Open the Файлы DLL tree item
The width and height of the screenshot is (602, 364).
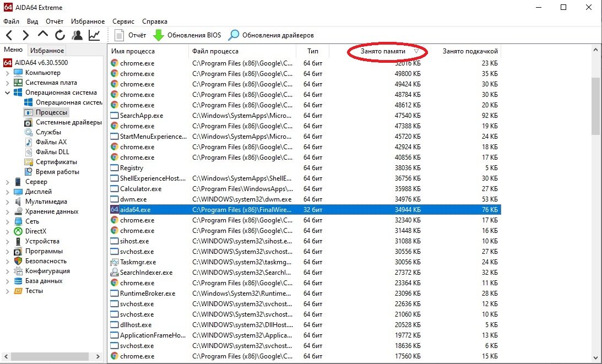coord(47,152)
